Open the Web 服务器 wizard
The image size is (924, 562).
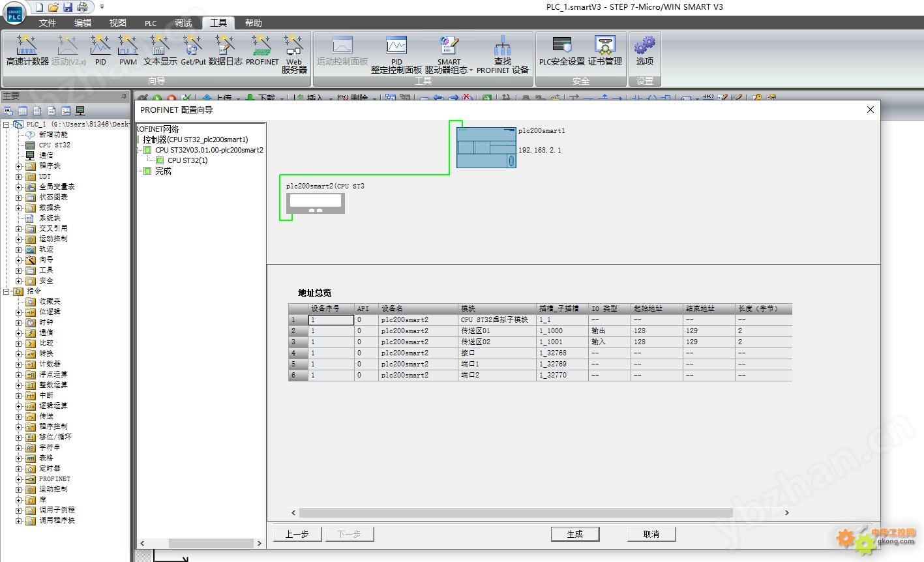(294, 46)
